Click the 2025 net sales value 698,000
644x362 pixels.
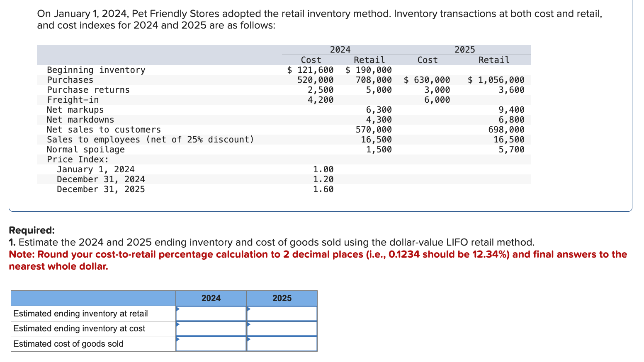506,130
